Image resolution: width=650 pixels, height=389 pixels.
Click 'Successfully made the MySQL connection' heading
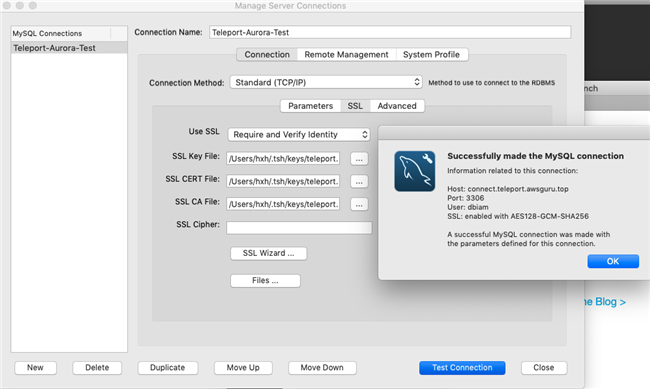coord(535,156)
